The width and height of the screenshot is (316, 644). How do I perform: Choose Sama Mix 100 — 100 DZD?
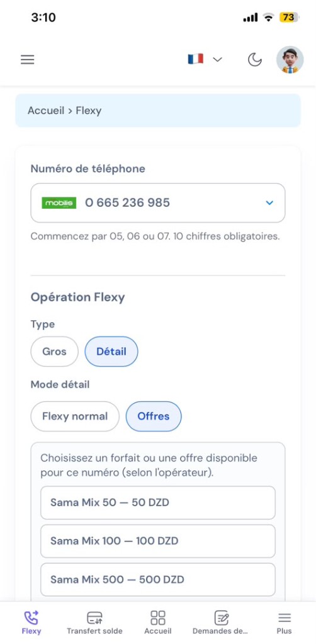pyautogui.click(x=158, y=541)
